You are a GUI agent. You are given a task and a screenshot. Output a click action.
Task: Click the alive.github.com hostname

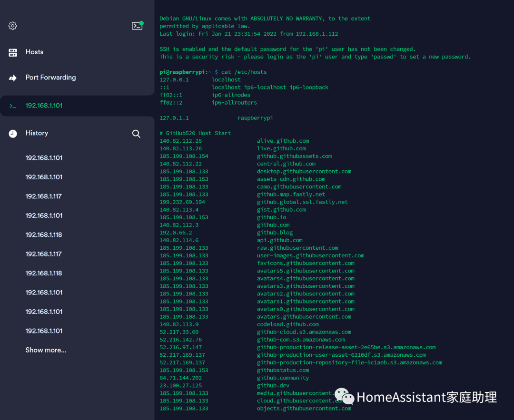coord(283,141)
